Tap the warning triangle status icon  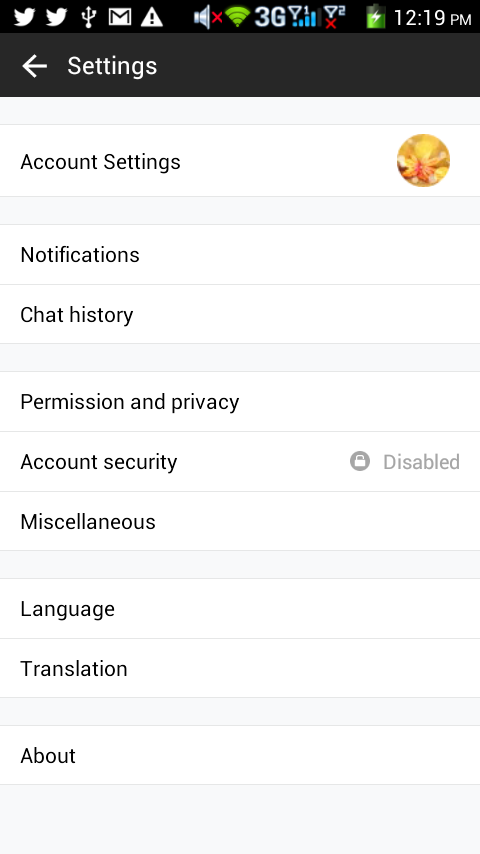[151, 16]
